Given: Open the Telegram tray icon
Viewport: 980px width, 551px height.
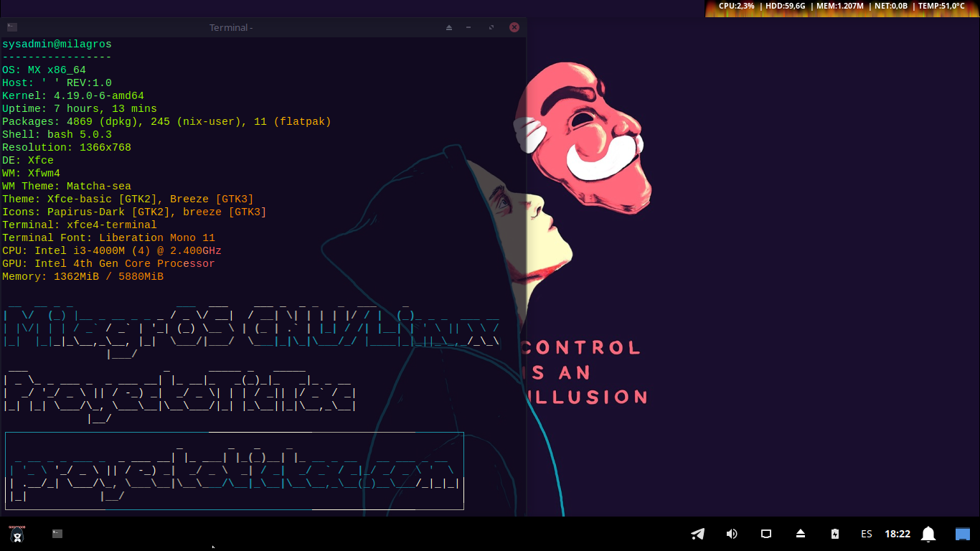Looking at the screenshot, I should point(697,534).
